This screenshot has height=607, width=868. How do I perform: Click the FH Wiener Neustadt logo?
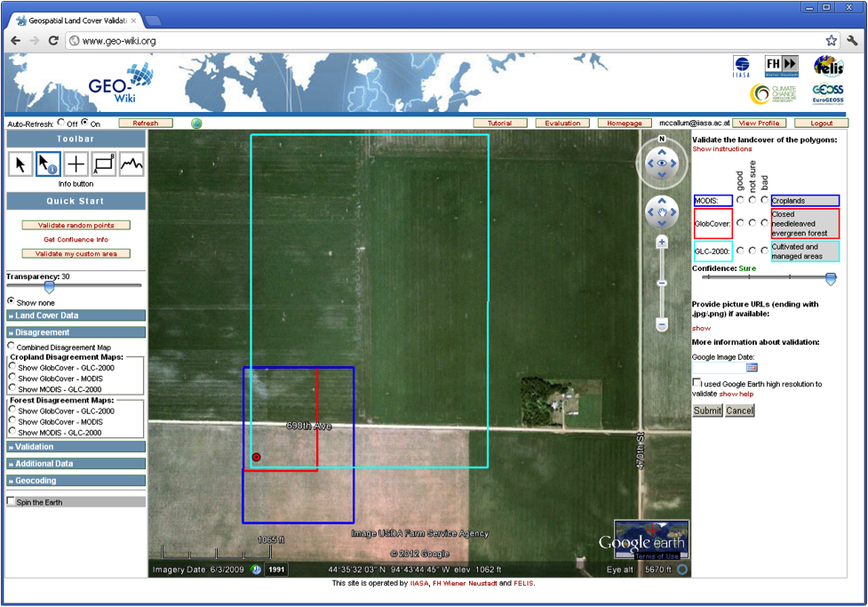pyautogui.click(x=782, y=67)
